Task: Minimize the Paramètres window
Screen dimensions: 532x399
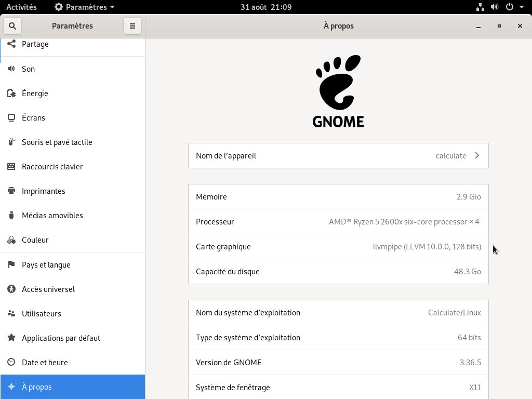Action: point(478,26)
